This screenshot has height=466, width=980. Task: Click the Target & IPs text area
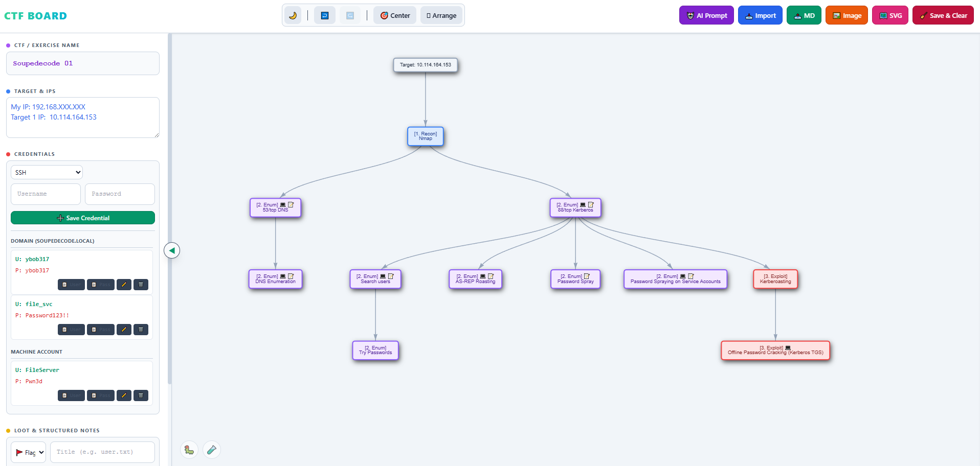[83, 118]
